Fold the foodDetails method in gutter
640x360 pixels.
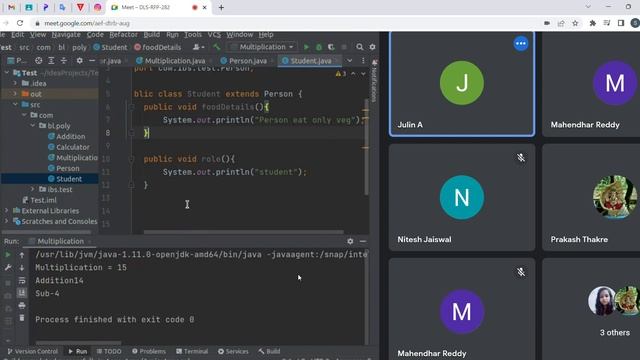[131, 107]
